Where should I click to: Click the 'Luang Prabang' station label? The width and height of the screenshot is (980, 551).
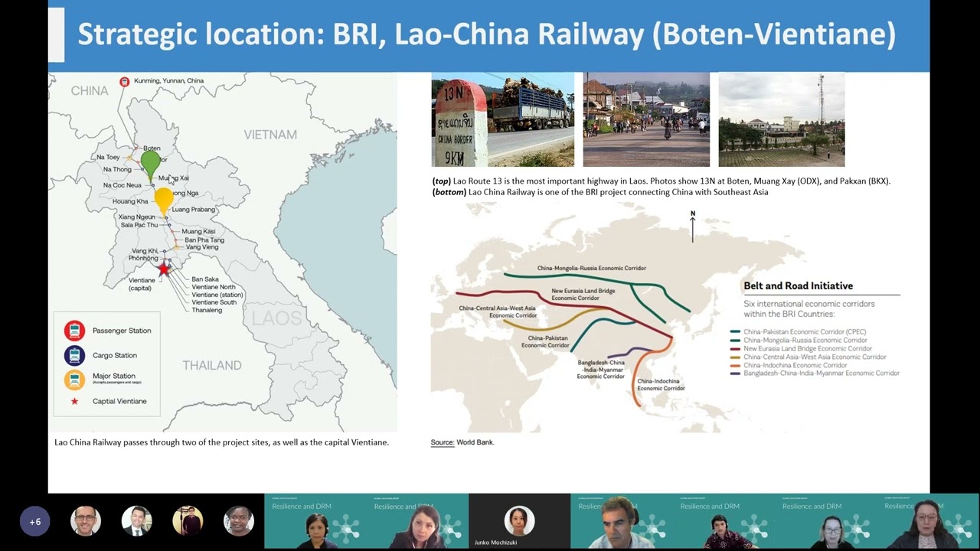pos(194,210)
